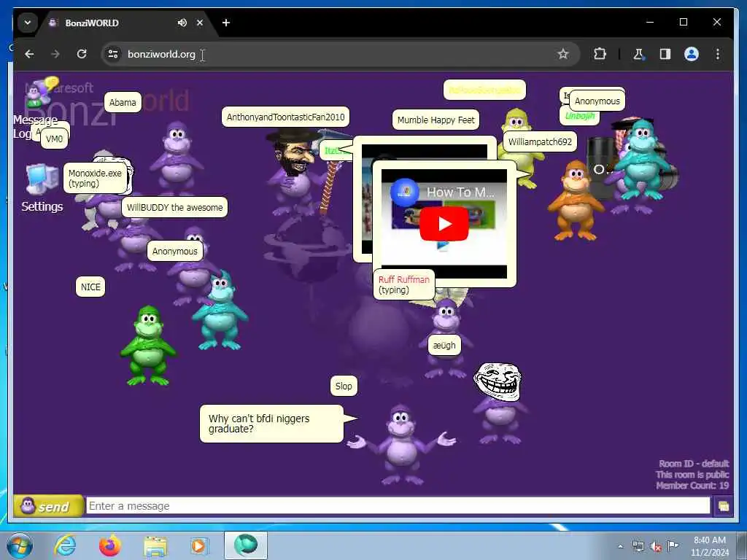Screen dimensions: 747x560
Task: Click the Member Count: 19 text
Action: [x=692, y=486]
